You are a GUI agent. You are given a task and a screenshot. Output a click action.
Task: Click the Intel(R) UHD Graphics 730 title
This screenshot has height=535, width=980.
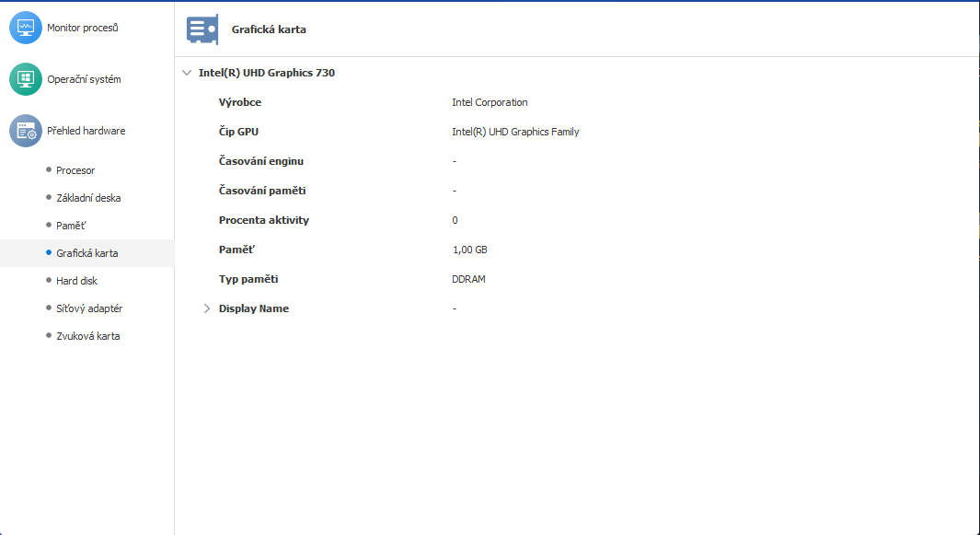click(x=267, y=73)
